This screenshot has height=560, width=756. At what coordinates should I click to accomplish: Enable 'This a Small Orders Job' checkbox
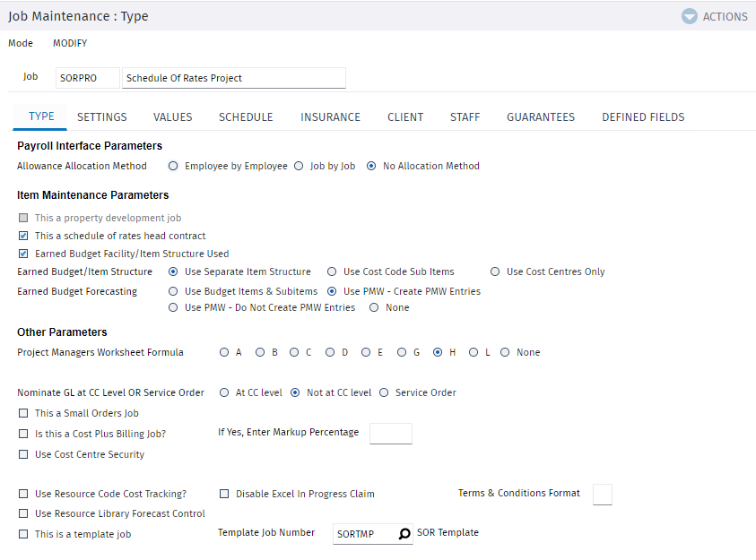(x=23, y=413)
